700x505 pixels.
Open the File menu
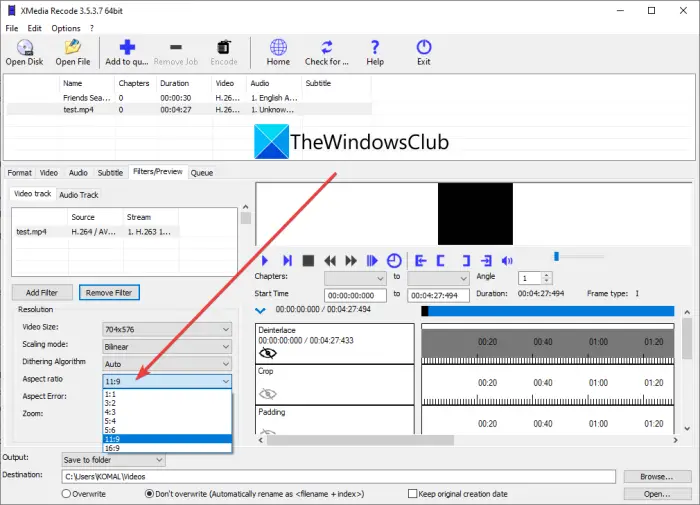point(12,28)
